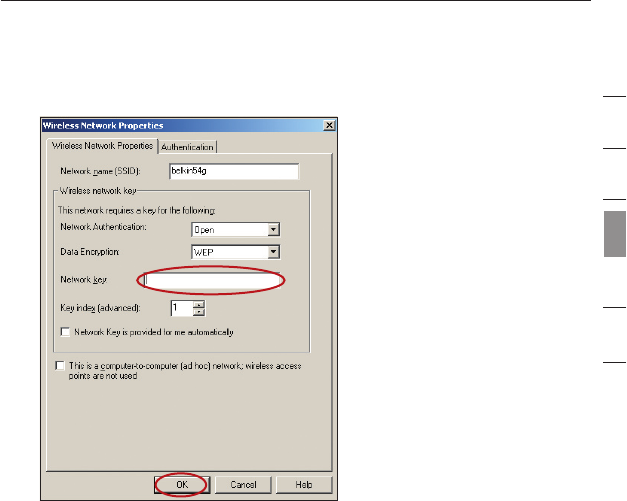Decrease the Key index value
Screen dimensions: 627x501
(x=199, y=312)
